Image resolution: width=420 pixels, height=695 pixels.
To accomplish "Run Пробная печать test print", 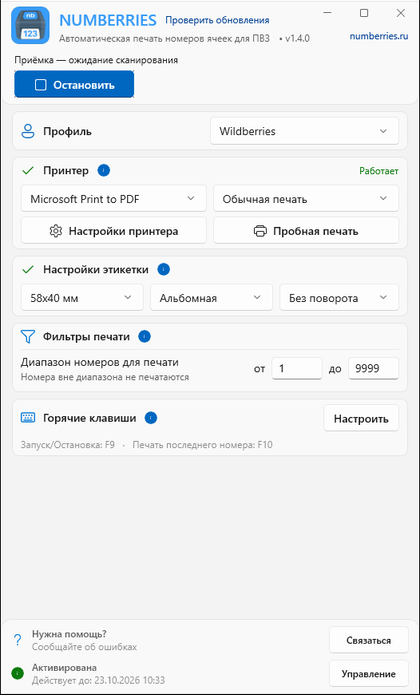I will tap(306, 230).
